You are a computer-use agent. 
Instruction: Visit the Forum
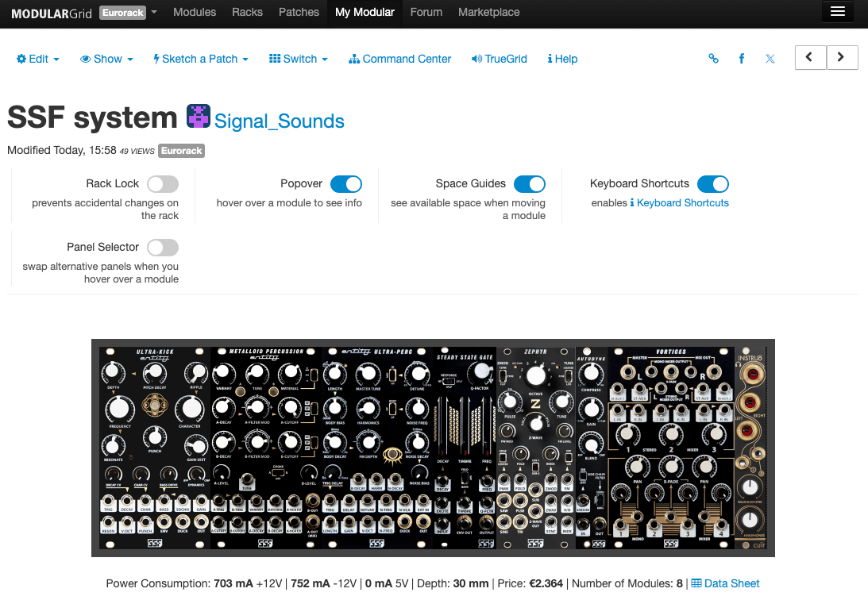[x=426, y=12]
